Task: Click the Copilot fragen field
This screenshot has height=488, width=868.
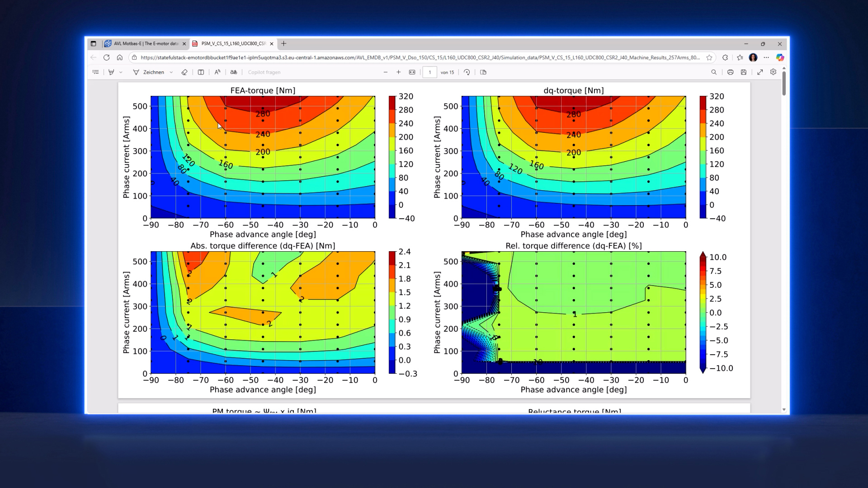Action: pos(264,72)
